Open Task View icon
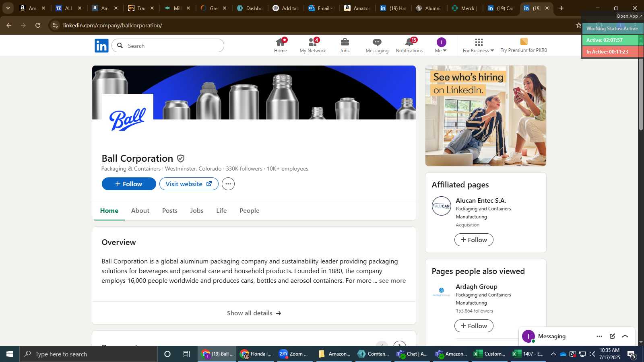Viewport: 644px width, 362px height. coord(187,354)
